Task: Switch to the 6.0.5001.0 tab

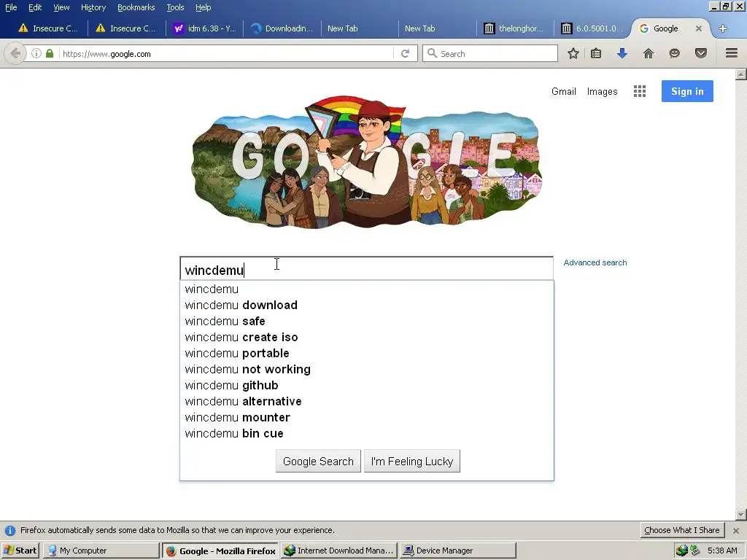Action: point(592,28)
